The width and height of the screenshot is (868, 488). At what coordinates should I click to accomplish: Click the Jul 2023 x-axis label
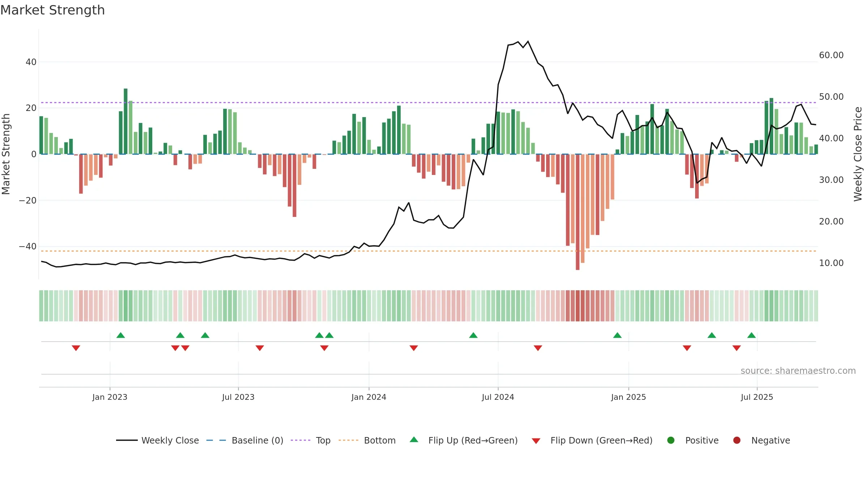point(238,397)
